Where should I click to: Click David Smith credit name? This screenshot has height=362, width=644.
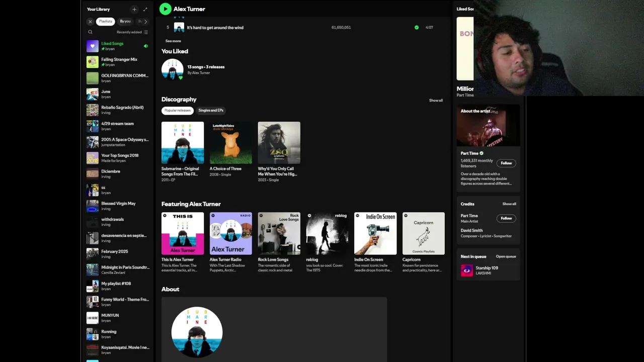point(471,230)
